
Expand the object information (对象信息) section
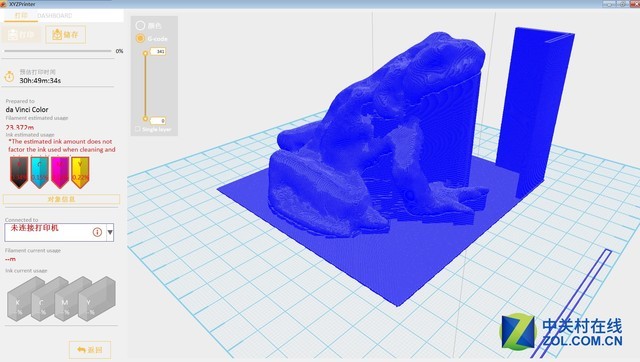coord(61,199)
